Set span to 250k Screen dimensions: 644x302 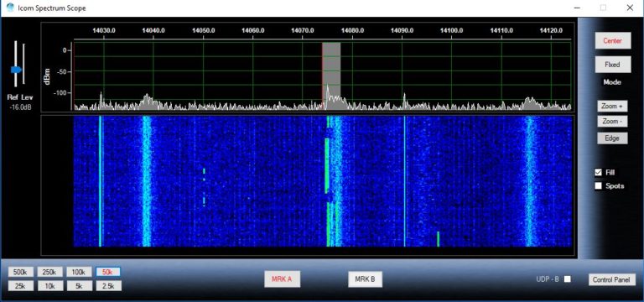pos(50,272)
